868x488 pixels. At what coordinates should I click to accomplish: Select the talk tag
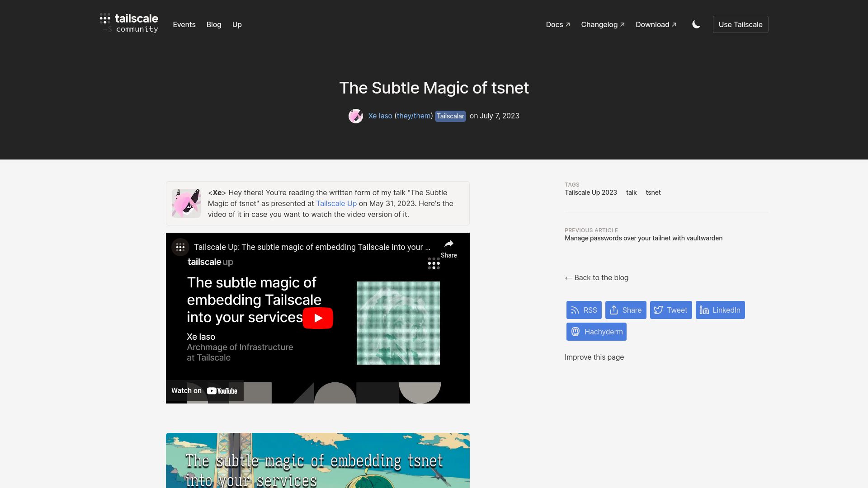(x=631, y=192)
